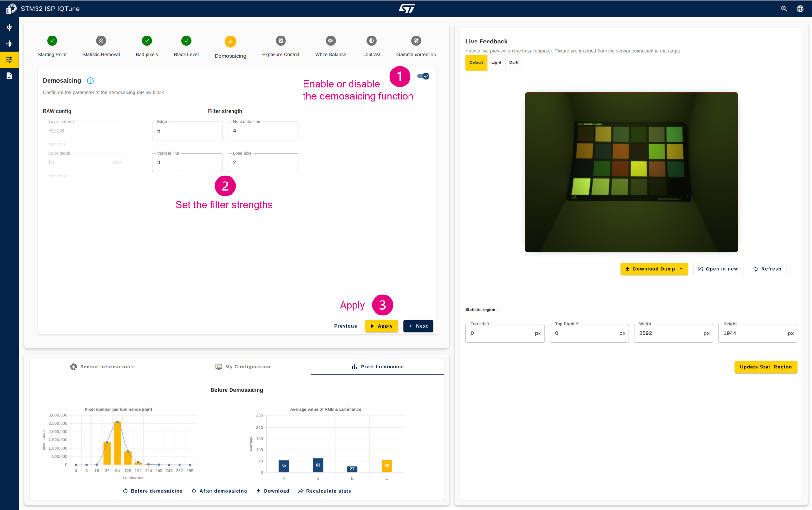Show the After demosaicing statistics
812x510 pixels.
219,491
